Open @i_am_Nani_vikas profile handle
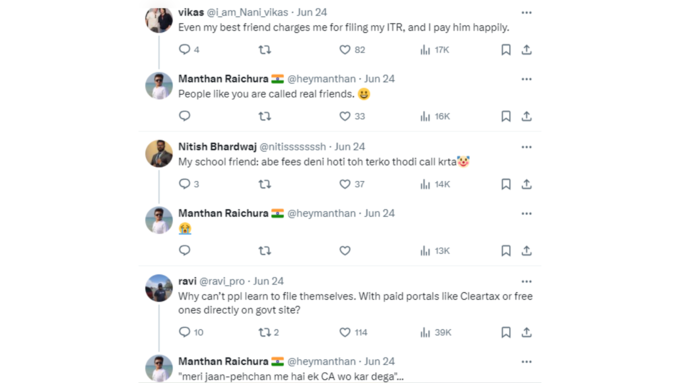This screenshot has height=383, width=680. click(x=247, y=12)
